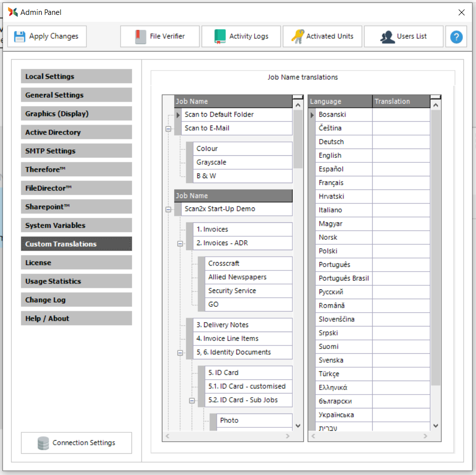Switch to the SMTP Settings section
This screenshot has width=476, height=475.
coord(76,151)
